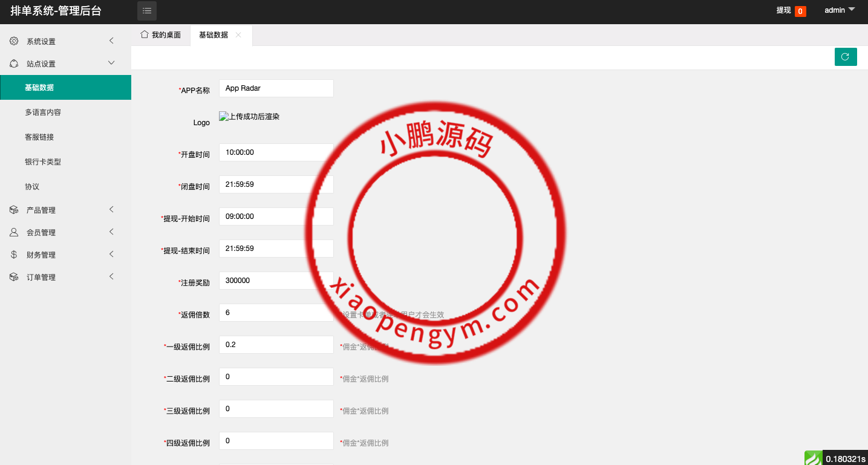Select the 银行卡类型 sidebar link
The width and height of the screenshot is (868, 465).
[x=43, y=162]
